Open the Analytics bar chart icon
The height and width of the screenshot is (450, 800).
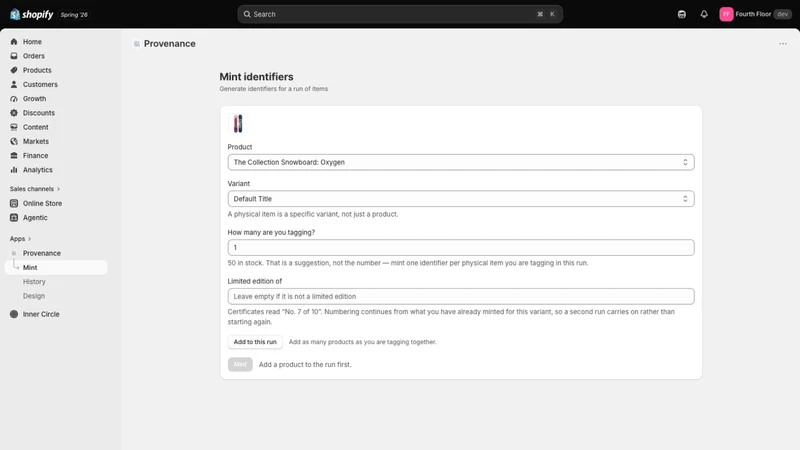(14, 170)
